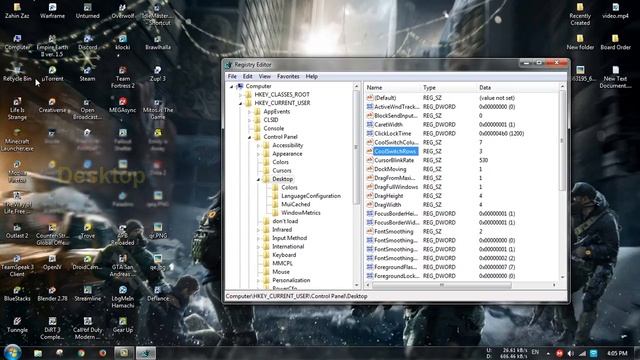Open the Unturned desktop icon
The image size is (640, 360).
point(87,11)
